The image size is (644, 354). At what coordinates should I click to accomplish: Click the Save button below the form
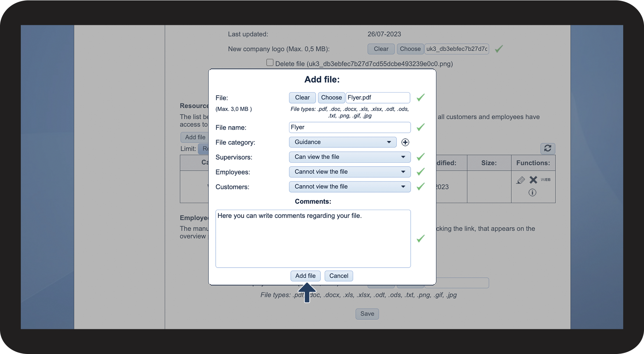(x=367, y=314)
